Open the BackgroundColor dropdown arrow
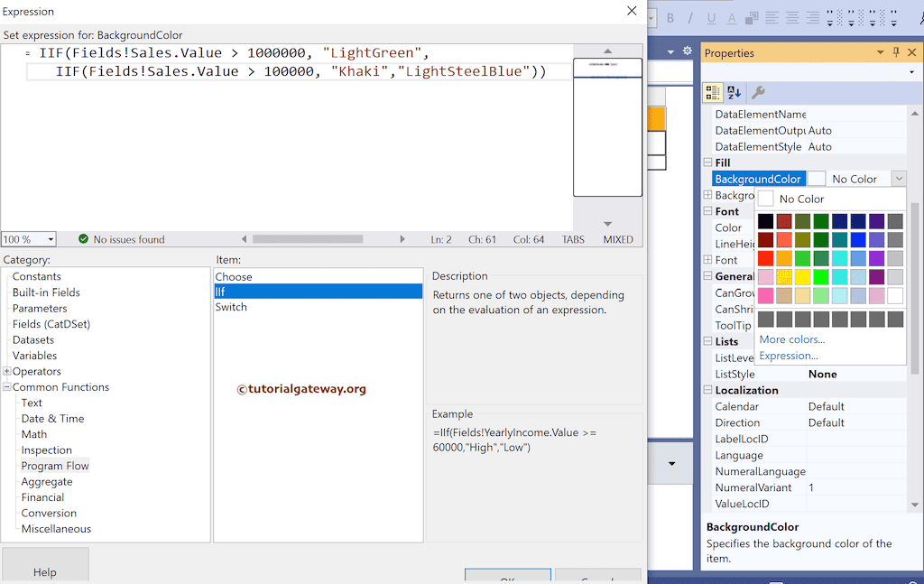Viewport: 924px width, 584px height. [897, 179]
